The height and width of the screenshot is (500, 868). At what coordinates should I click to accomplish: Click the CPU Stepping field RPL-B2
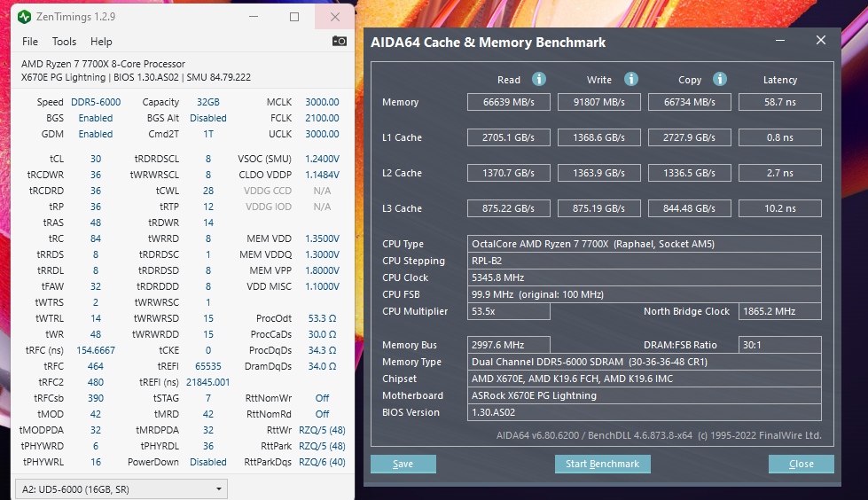(x=645, y=261)
